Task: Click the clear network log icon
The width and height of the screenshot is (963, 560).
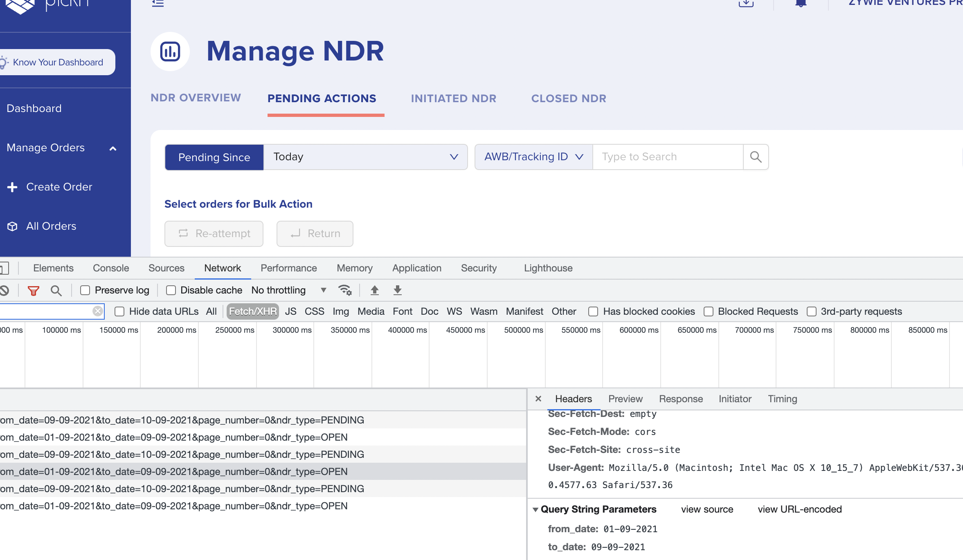Action: tap(4, 290)
